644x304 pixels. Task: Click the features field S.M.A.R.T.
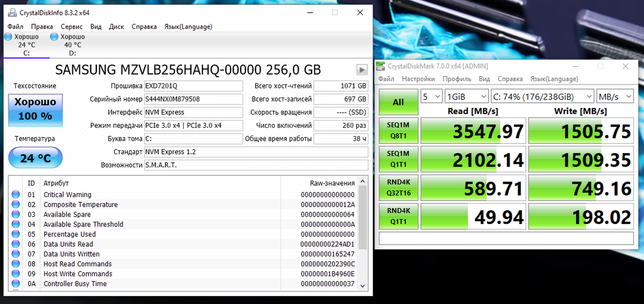256,165
